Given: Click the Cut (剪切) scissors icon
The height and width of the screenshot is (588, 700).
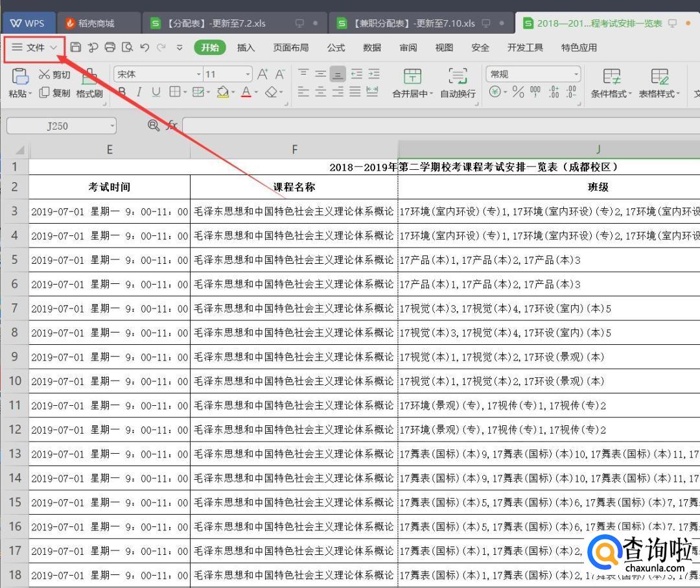Looking at the screenshot, I should [45, 75].
